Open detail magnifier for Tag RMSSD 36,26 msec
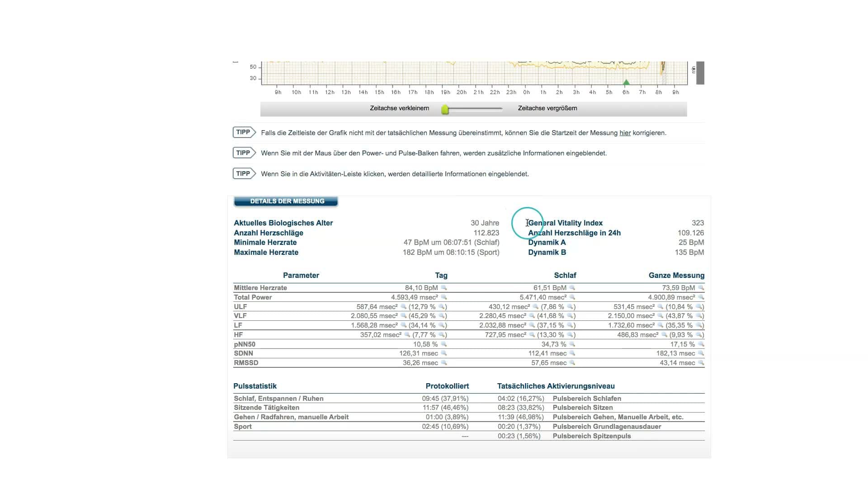Screen dimensions: 868x488 coord(444,363)
